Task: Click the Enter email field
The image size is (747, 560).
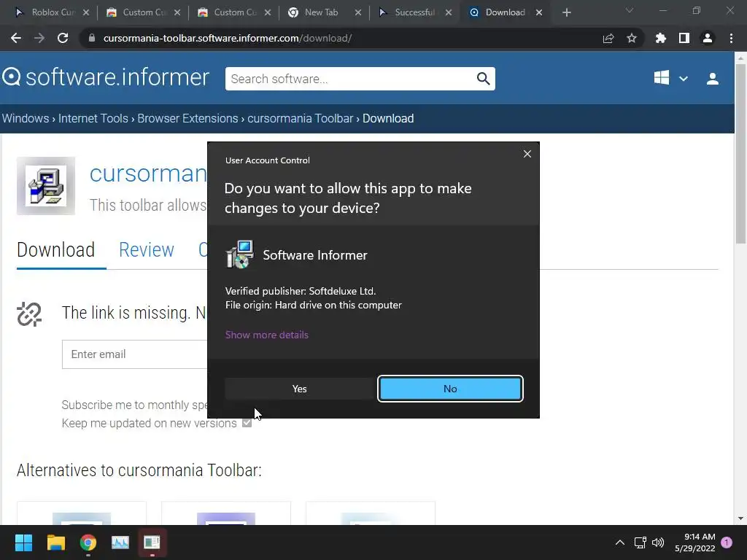Action: (x=135, y=354)
